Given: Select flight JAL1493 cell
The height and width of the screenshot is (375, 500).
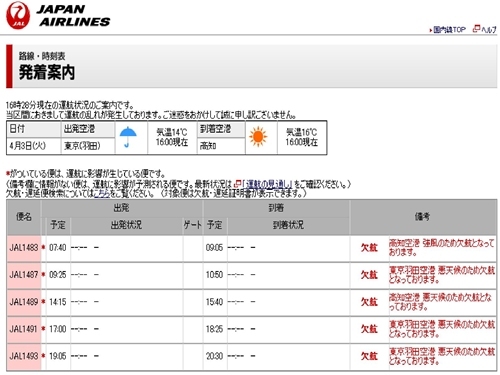Looking at the screenshot, I should [x=24, y=356].
